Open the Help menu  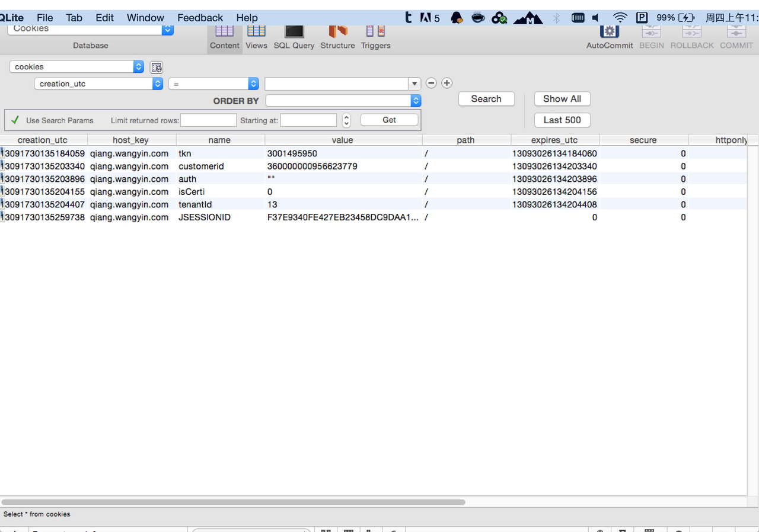(x=247, y=18)
